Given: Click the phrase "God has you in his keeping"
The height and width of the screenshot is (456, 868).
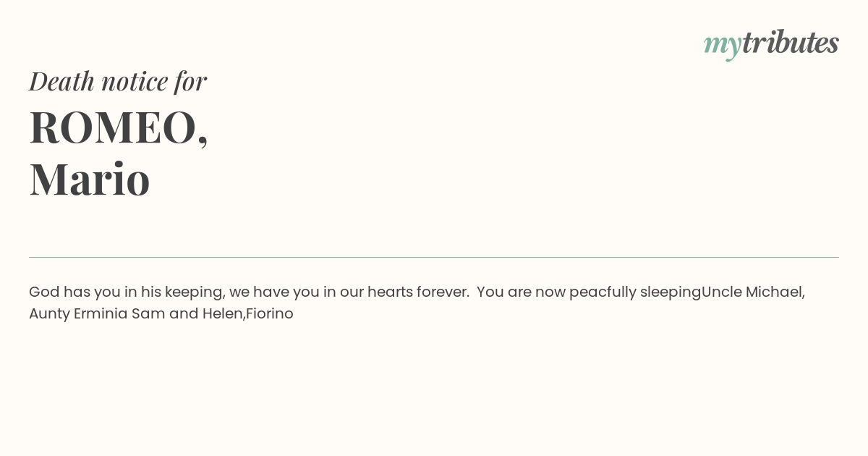Looking at the screenshot, I should pos(127,292).
